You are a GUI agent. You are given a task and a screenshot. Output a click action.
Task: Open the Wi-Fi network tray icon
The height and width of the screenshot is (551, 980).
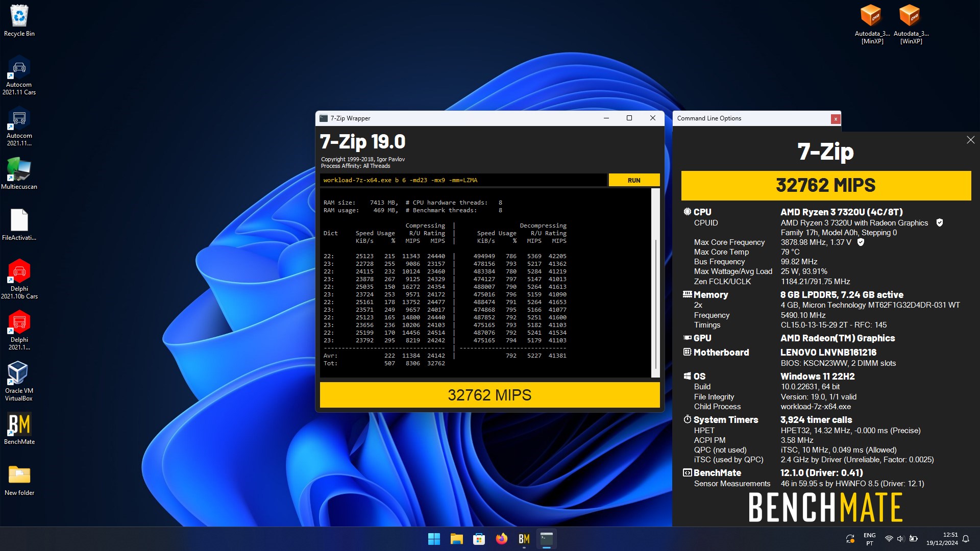889,539
